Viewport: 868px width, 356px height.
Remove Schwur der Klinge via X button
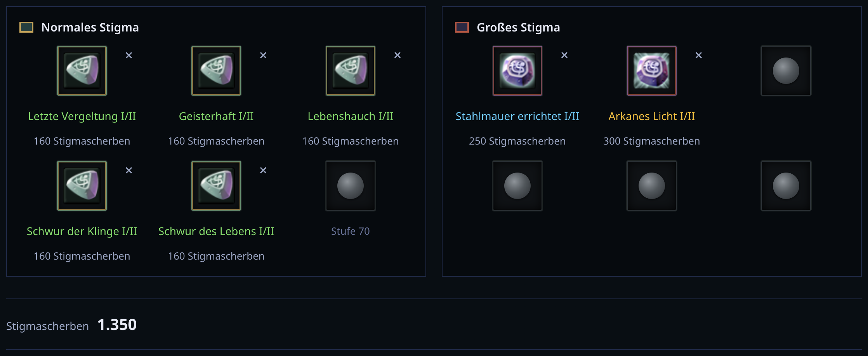129,170
